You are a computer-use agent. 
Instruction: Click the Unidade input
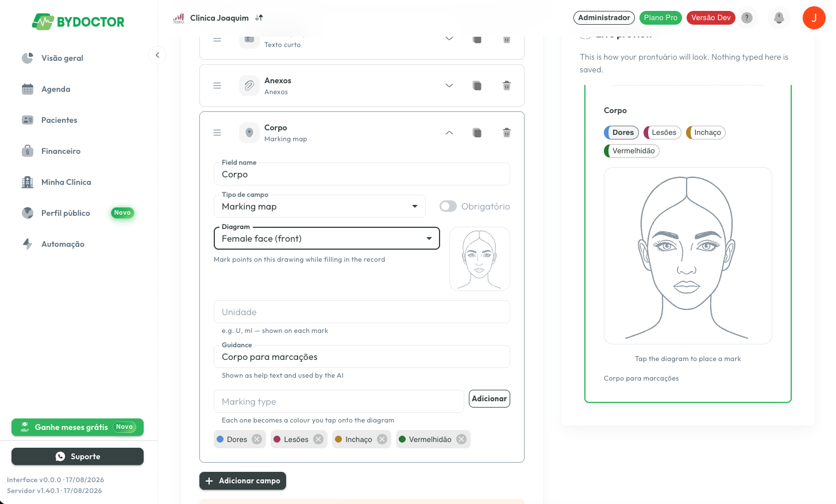(x=362, y=312)
